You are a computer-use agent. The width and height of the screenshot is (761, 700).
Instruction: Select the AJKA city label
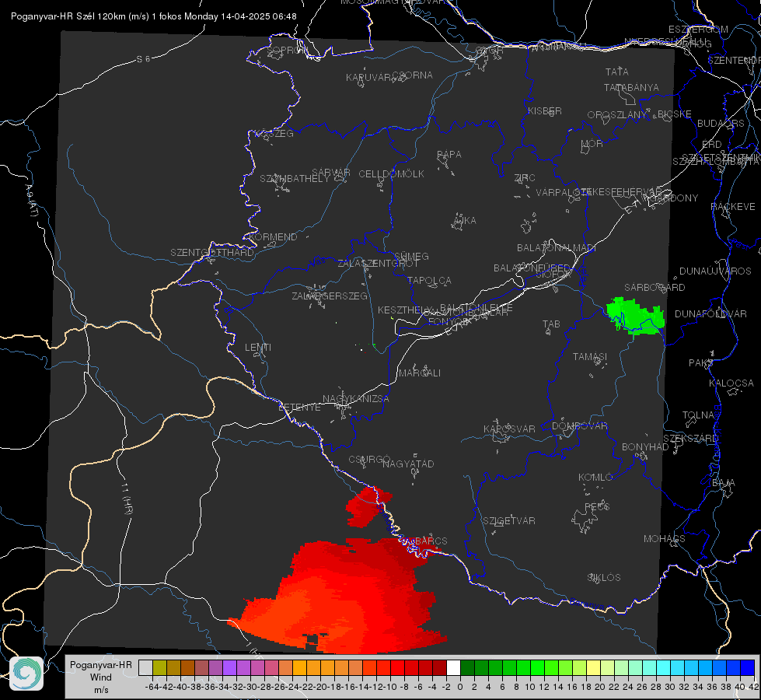465,221
